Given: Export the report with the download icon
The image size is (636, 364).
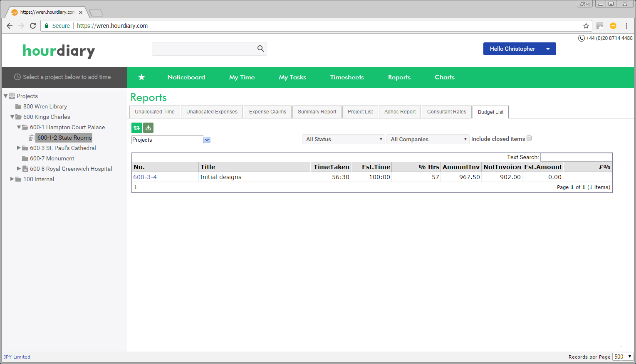Looking at the screenshot, I should click(148, 128).
